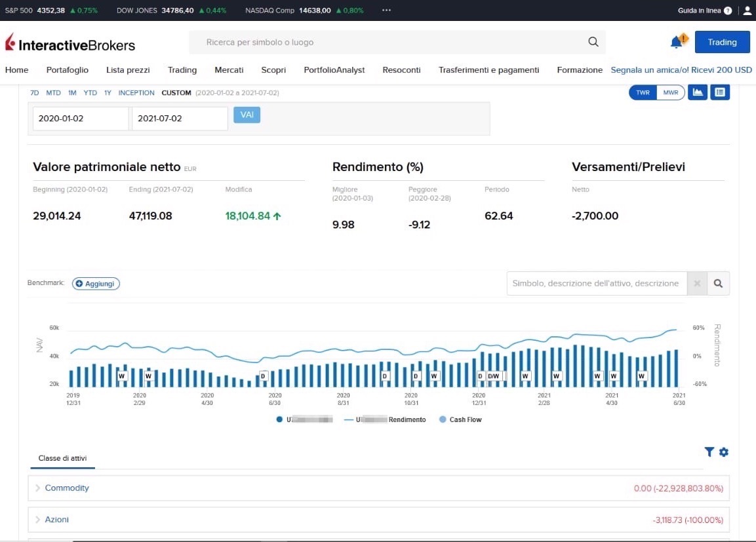Screen dimensions: 756x542
Task: Click the start date field 2020-01-02
Action: tap(81, 119)
